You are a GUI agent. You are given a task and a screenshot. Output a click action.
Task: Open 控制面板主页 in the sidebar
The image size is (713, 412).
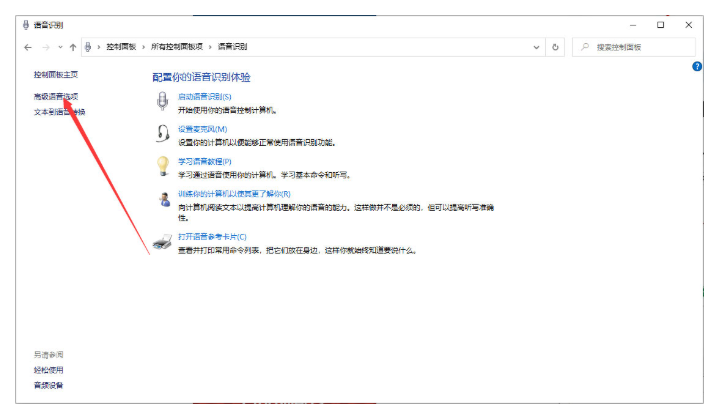coord(56,75)
